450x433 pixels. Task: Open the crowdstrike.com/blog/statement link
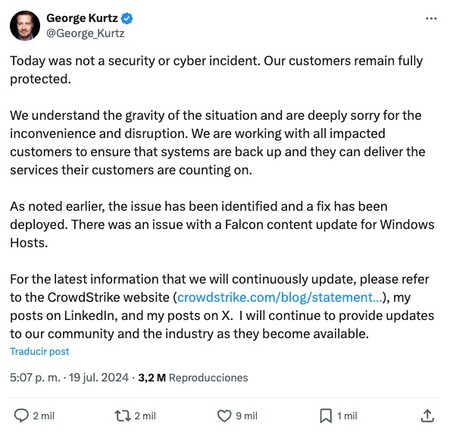[x=279, y=297]
